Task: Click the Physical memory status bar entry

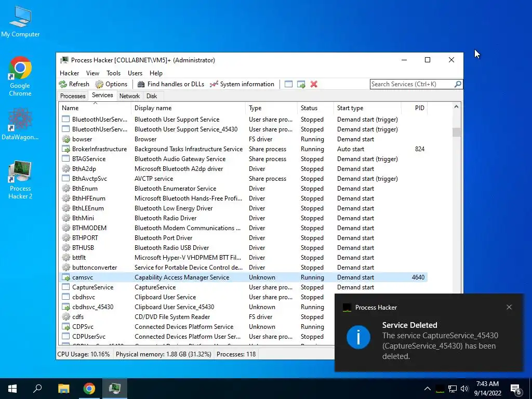Action: tap(164, 354)
